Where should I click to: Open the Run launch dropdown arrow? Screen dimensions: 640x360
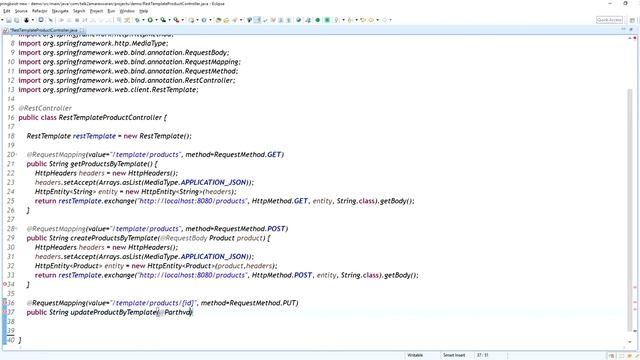click(x=156, y=20)
